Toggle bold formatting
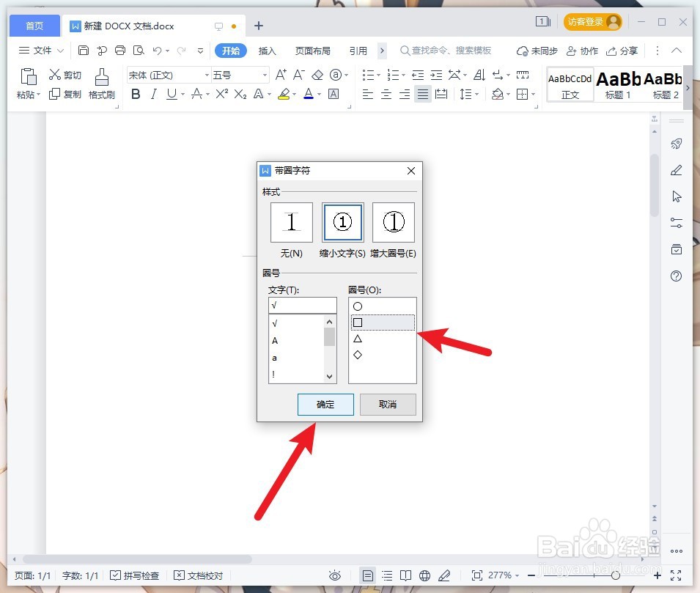This screenshot has height=593, width=700. click(x=136, y=95)
